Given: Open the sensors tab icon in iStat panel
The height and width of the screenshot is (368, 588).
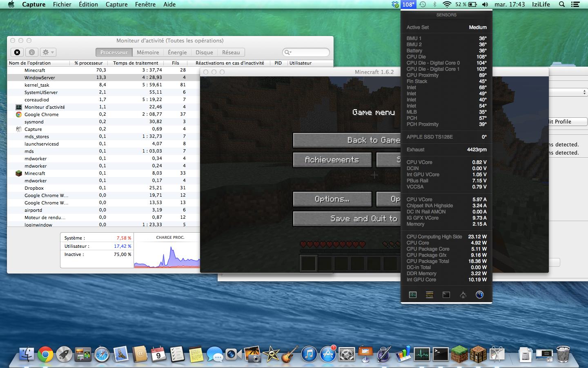Looking at the screenshot, I should pyautogui.click(x=413, y=295).
